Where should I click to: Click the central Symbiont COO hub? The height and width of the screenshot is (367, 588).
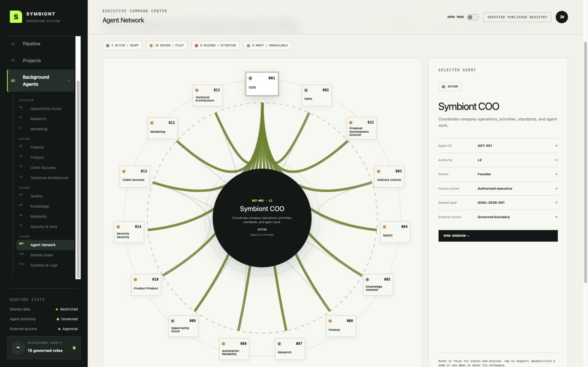pyautogui.click(x=262, y=218)
